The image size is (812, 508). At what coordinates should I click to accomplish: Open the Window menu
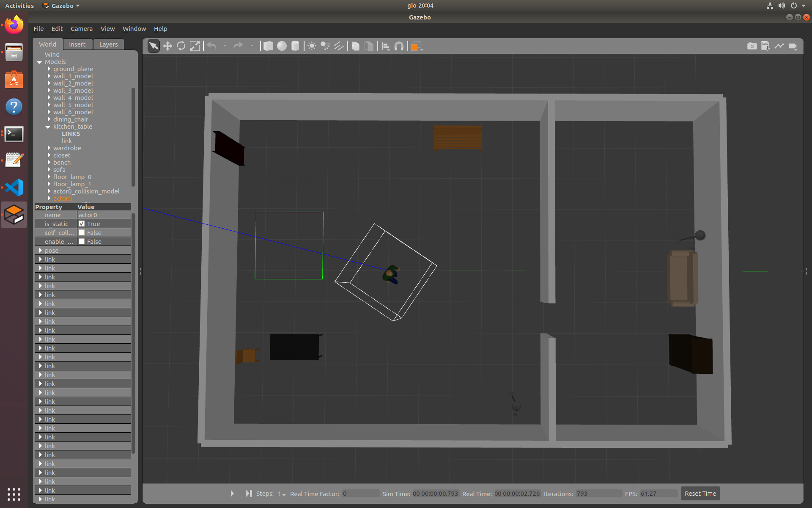click(134, 29)
